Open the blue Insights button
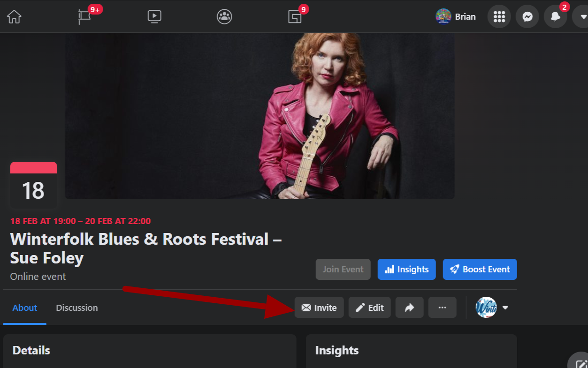This screenshot has width=588, height=368. point(406,269)
